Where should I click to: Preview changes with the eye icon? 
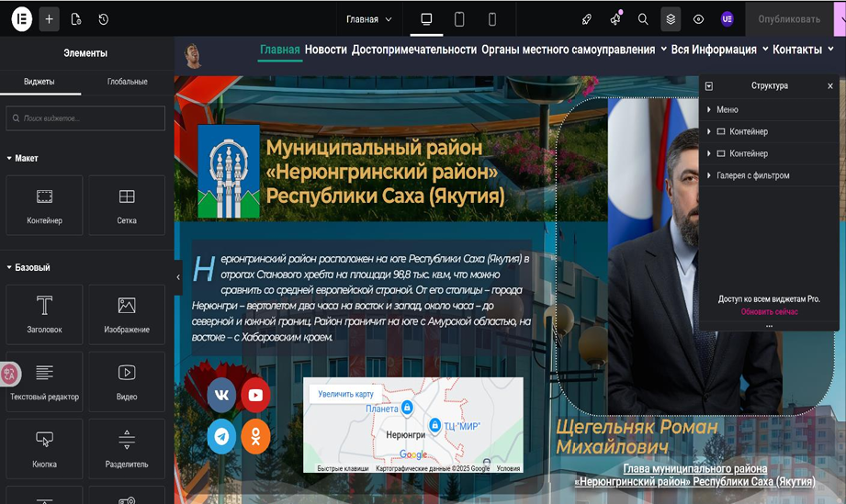[698, 19]
